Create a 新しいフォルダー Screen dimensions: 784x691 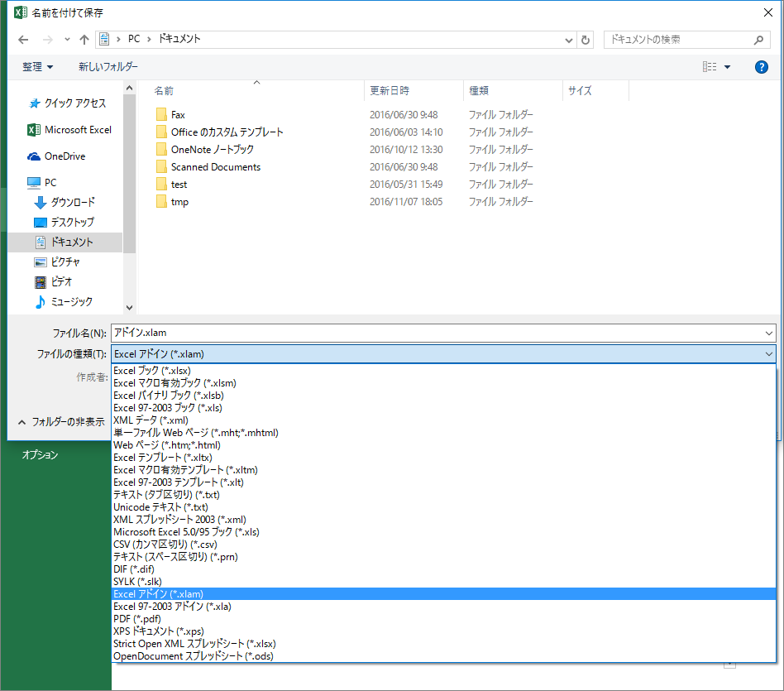pyautogui.click(x=108, y=66)
